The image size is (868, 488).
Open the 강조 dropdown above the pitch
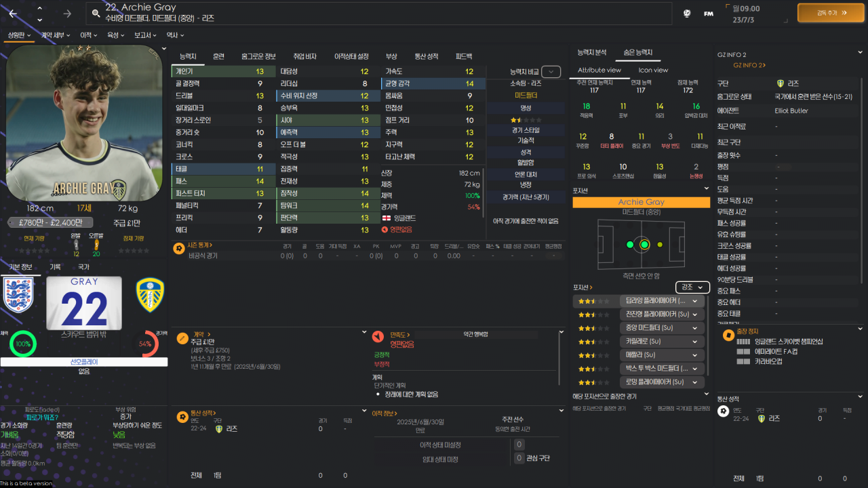[691, 287]
